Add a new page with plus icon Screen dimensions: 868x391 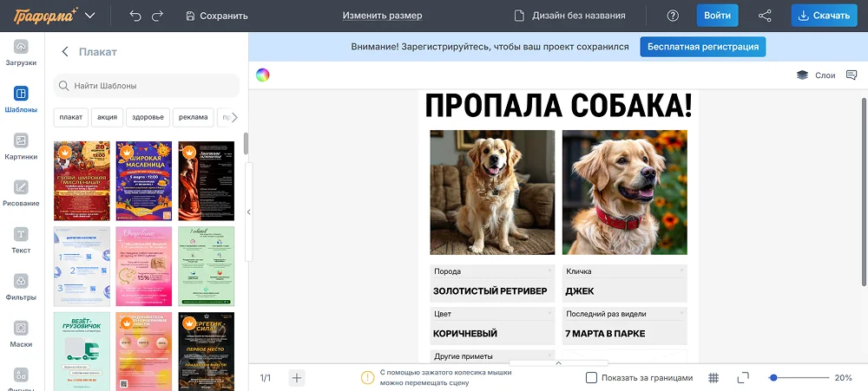(x=297, y=378)
